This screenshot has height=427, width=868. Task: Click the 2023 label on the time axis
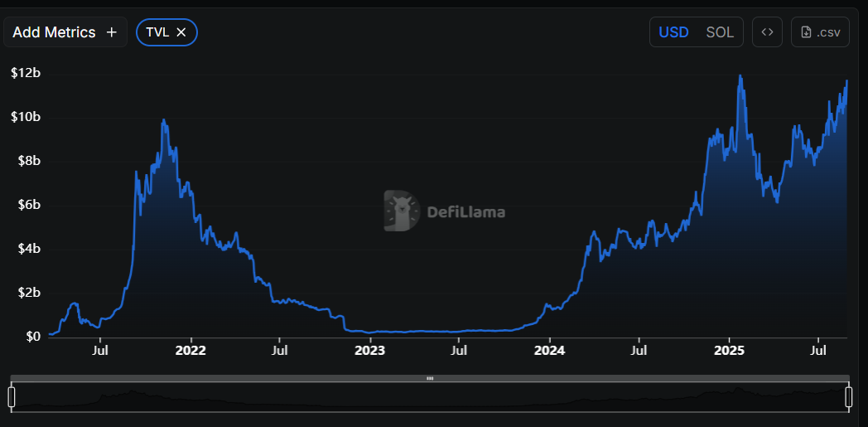pos(369,351)
